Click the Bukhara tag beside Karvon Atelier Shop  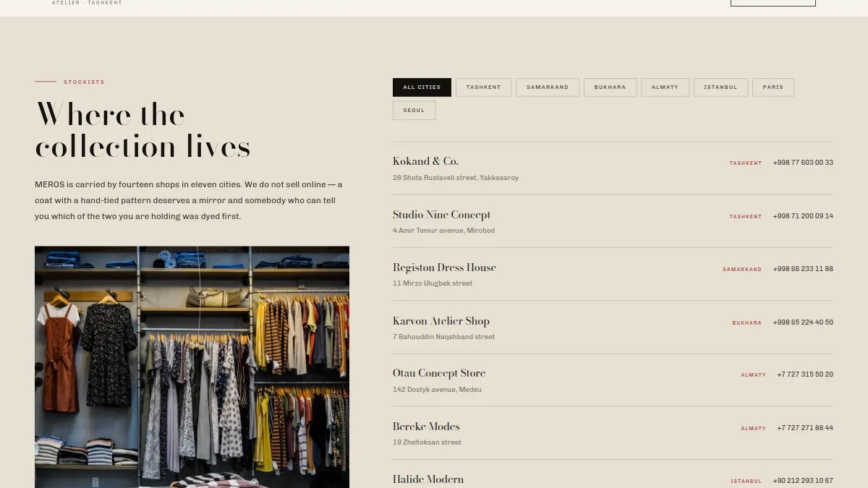pos(747,323)
